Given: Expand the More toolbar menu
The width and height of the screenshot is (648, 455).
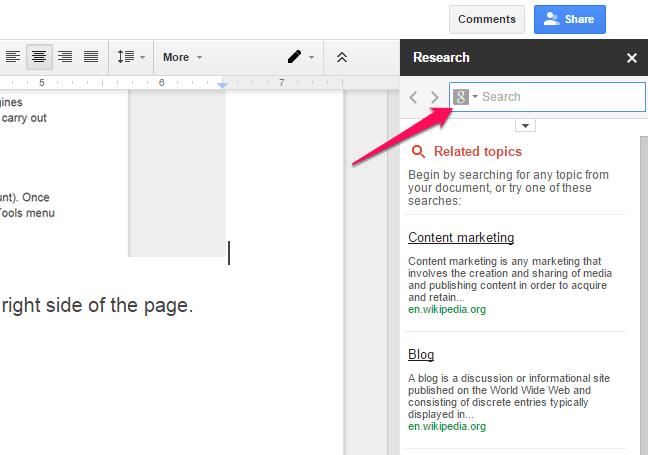Looking at the screenshot, I should pyautogui.click(x=182, y=57).
